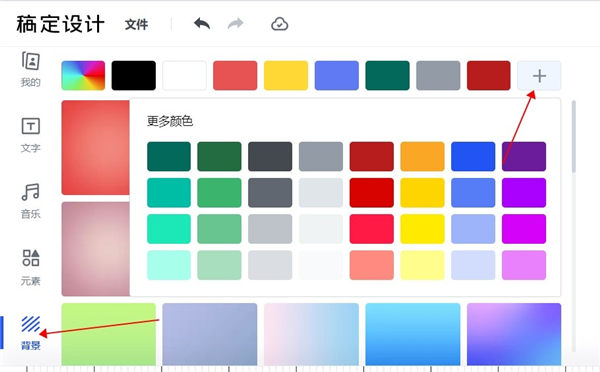Click the redo arrow icon
Screen dimensions: 600x372
(235, 24)
